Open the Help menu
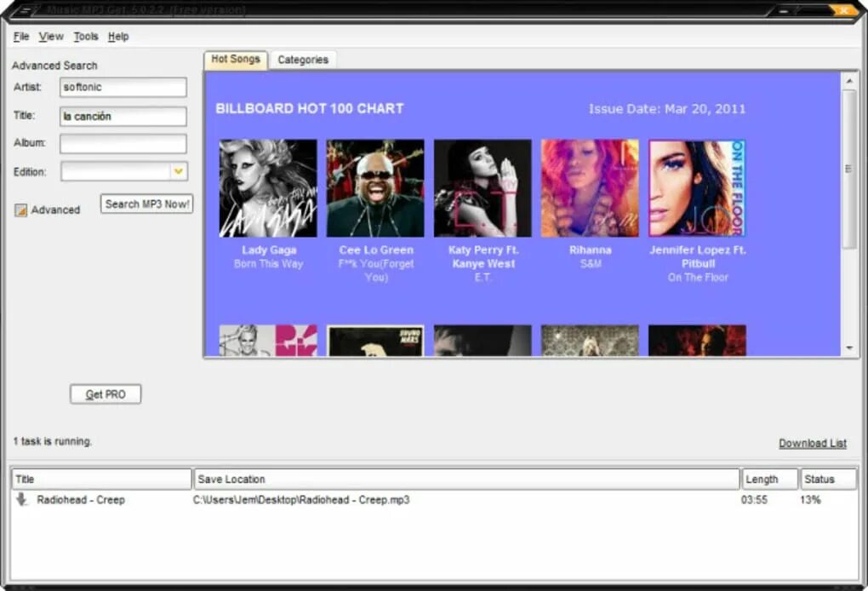Image resolution: width=868 pixels, height=591 pixels. [118, 37]
